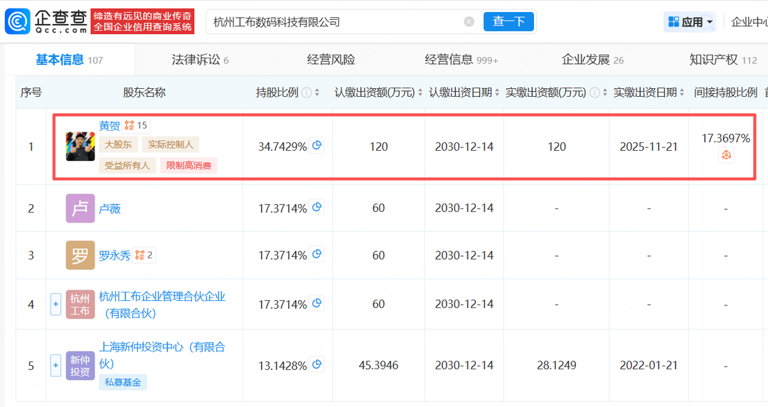Click the 限制高消费 tag
768x407 pixels.
click(x=189, y=166)
